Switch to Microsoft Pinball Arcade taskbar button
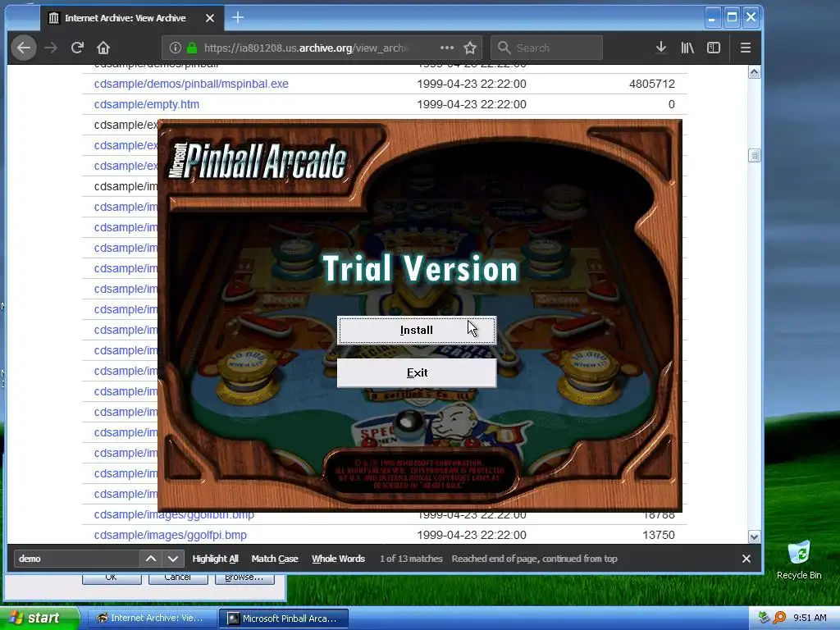 tap(284, 619)
